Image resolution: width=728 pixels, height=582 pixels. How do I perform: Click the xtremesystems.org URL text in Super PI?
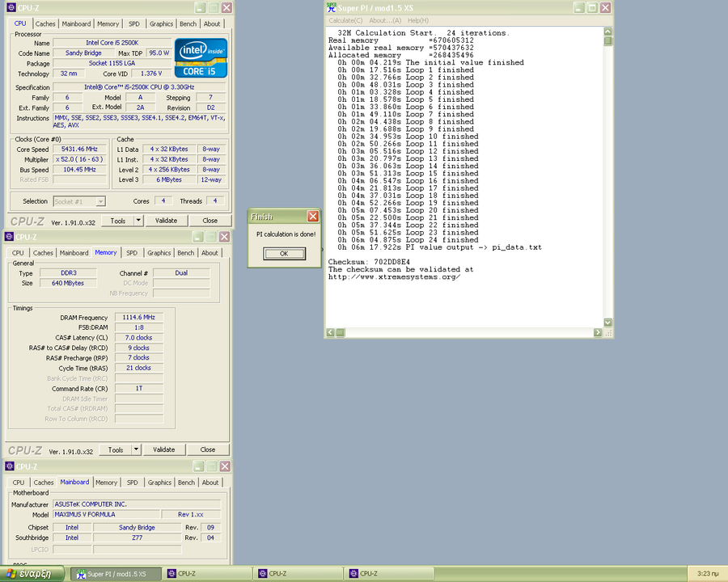click(394, 276)
